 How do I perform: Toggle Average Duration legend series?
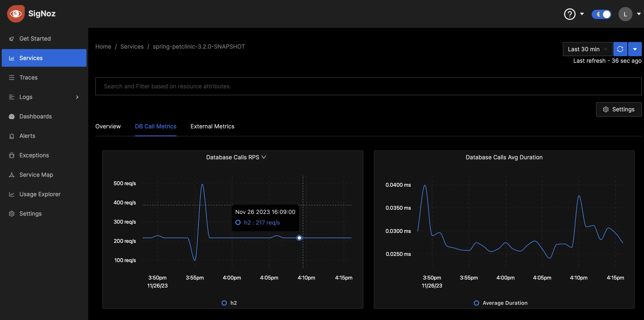pos(501,303)
